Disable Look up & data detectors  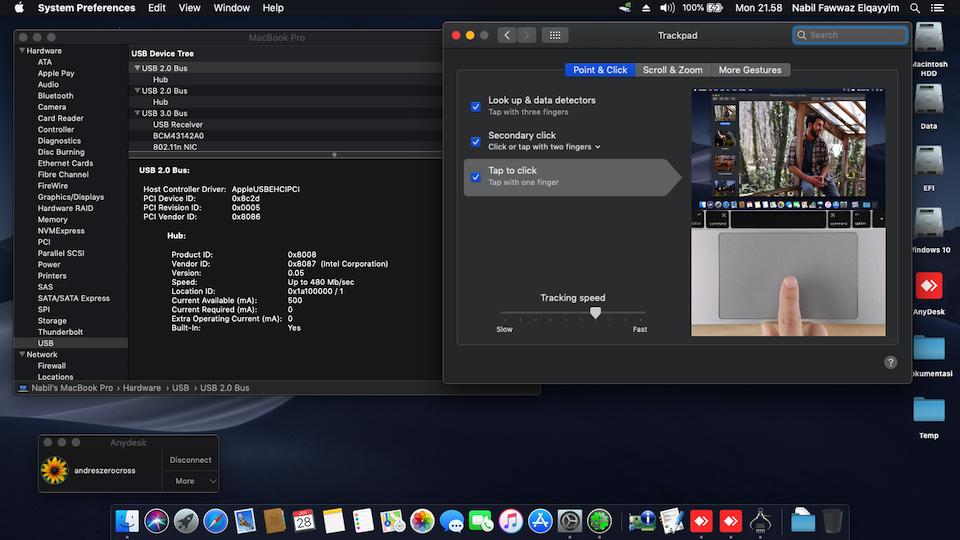(x=476, y=106)
